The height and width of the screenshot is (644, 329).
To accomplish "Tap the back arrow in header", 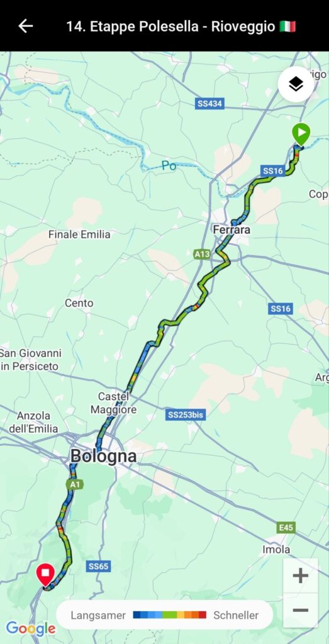I will [x=25, y=26].
